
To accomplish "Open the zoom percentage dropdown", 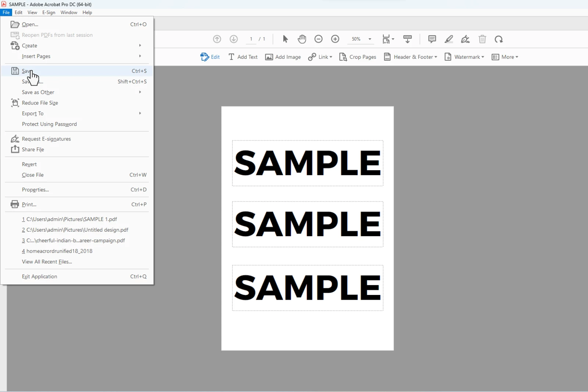I will coord(369,39).
